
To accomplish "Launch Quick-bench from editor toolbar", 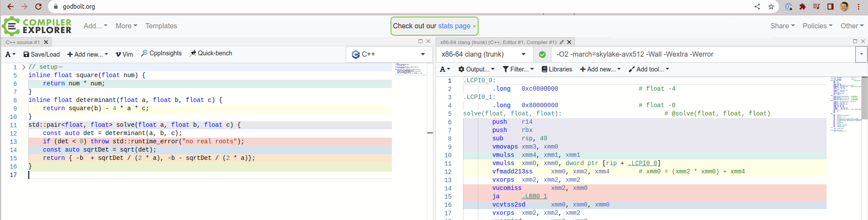I will coord(211,54).
